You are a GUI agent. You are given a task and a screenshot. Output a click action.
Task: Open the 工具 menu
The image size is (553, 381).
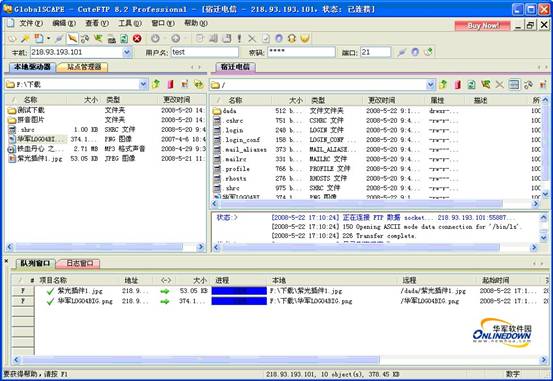pyautogui.click(x=130, y=24)
